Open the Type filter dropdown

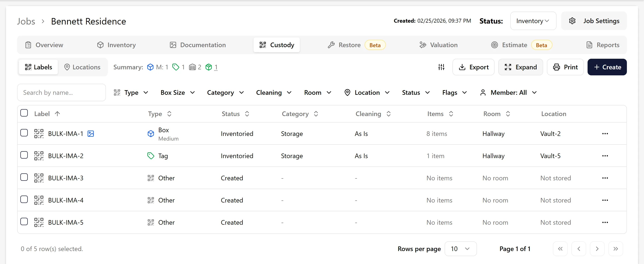coord(131,93)
